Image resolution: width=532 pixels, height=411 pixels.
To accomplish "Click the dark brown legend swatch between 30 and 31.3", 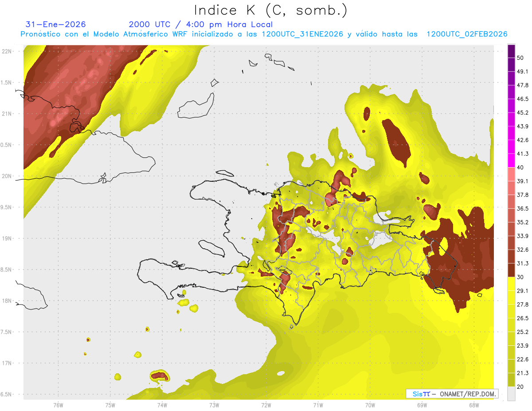I will click(511, 270).
